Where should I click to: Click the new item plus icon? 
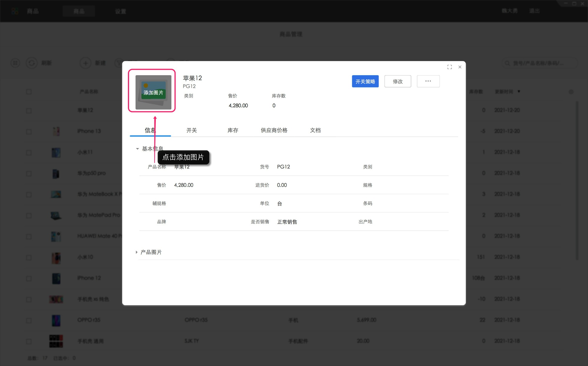tap(86, 63)
